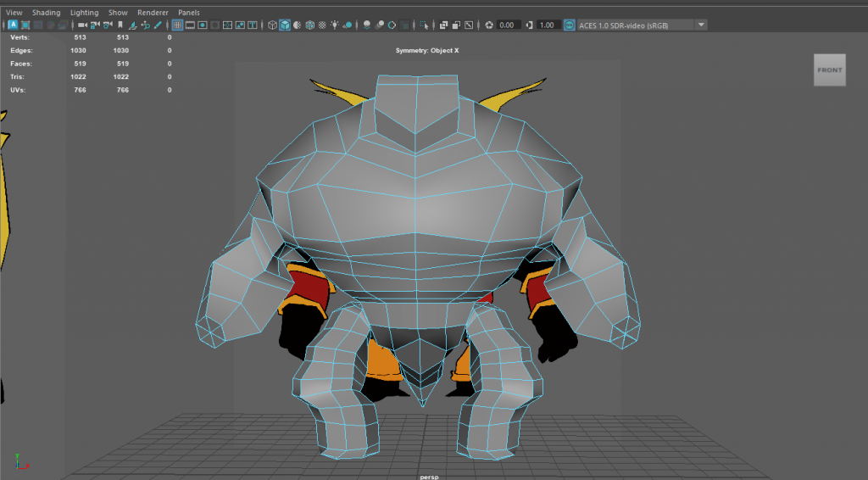Screen dimensions: 868x480
Task: Click the X-Ray Joints icon
Action: 469,25
